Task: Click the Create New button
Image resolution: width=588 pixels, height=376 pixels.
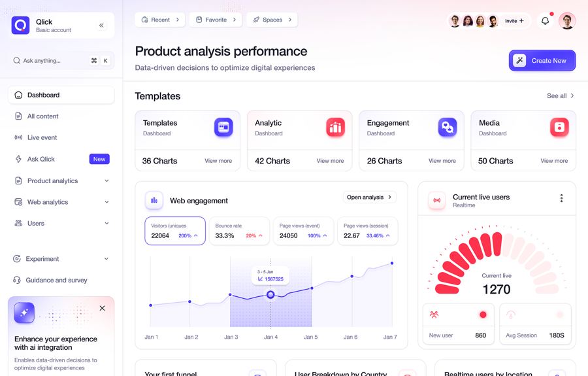Action: (542, 60)
